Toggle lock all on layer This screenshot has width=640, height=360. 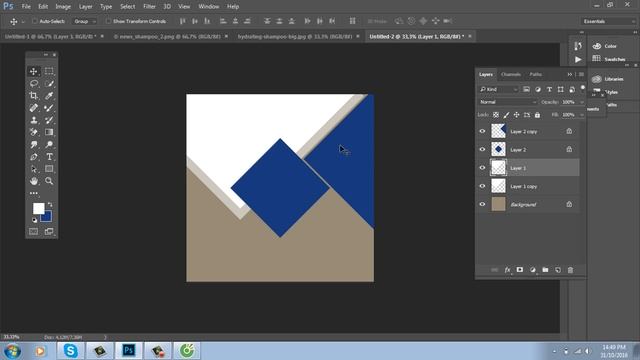[538, 115]
